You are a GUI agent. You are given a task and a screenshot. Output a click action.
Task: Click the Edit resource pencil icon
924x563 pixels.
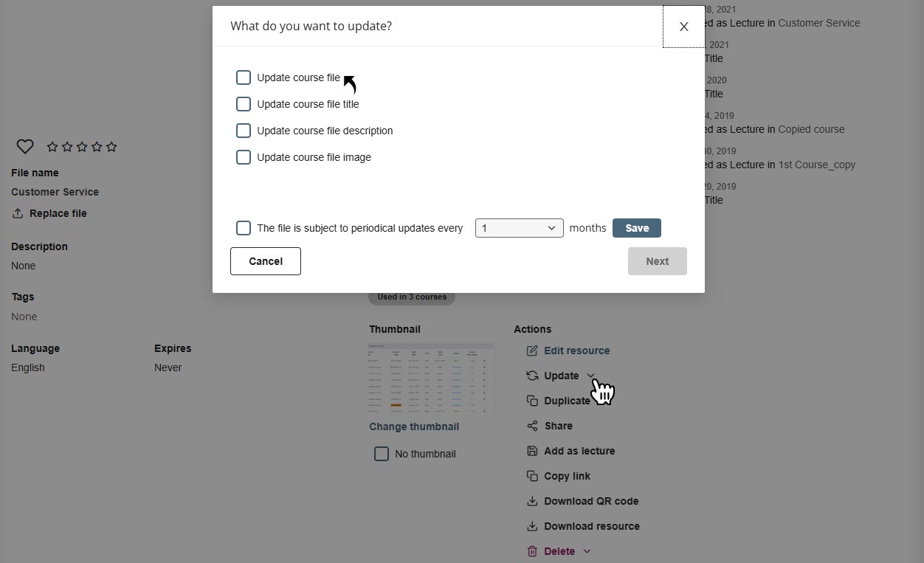[x=531, y=350]
